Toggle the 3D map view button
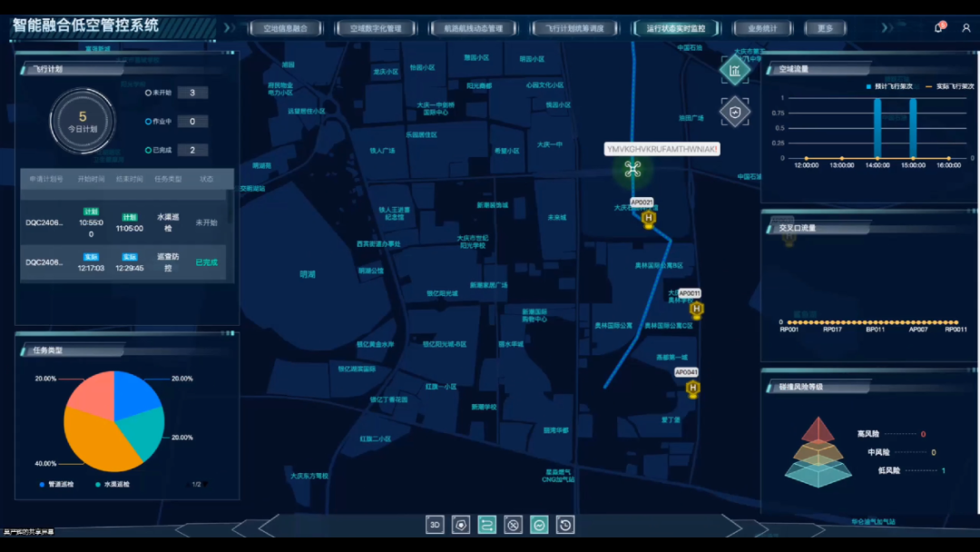 coord(436,525)
